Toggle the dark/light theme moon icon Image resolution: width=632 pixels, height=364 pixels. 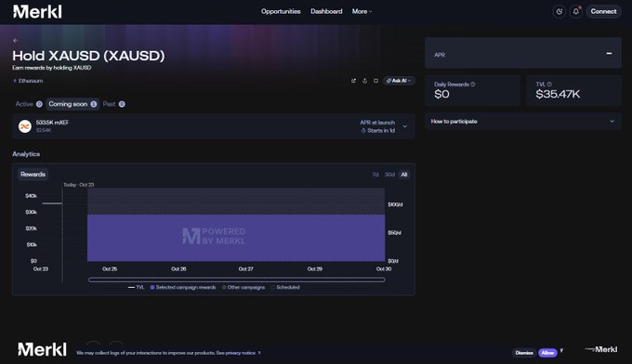coord(560,12)
